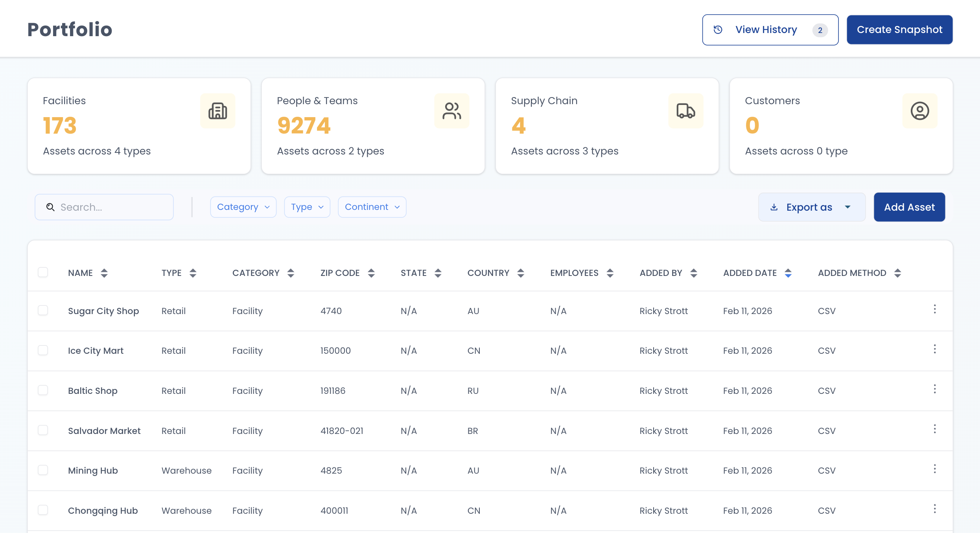
Task: Expand the Category filter dropdown
Action: click(243, 207)
